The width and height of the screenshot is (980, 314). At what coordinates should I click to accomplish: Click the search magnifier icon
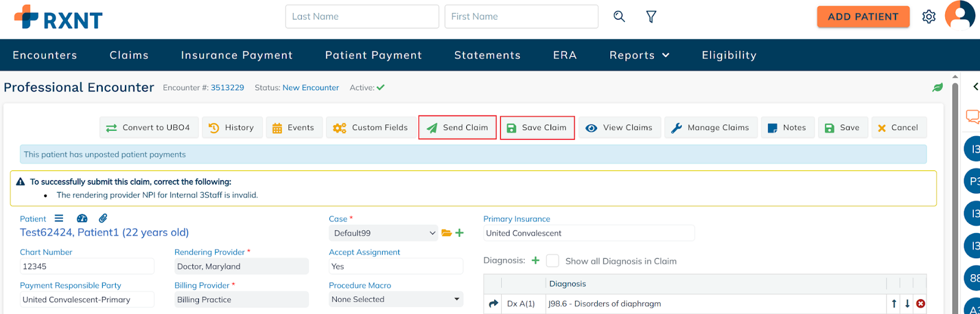tap(619, 17)
